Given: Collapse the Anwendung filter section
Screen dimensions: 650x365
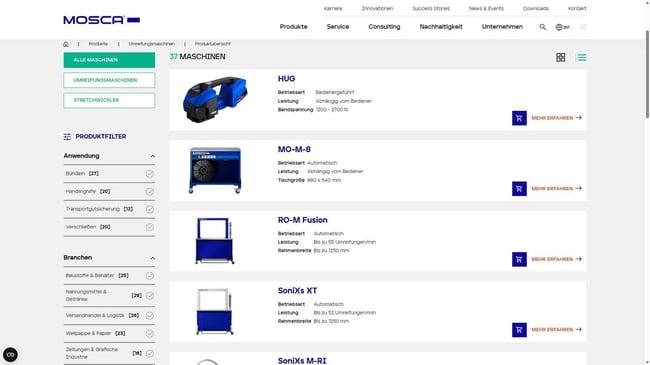Looking at the screenshot, I should pos(153,156).
